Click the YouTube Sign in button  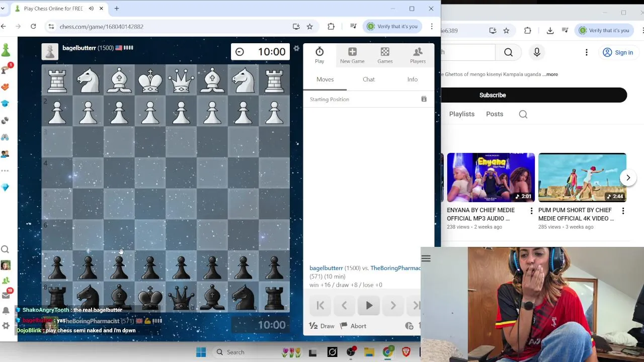[618, 52]
